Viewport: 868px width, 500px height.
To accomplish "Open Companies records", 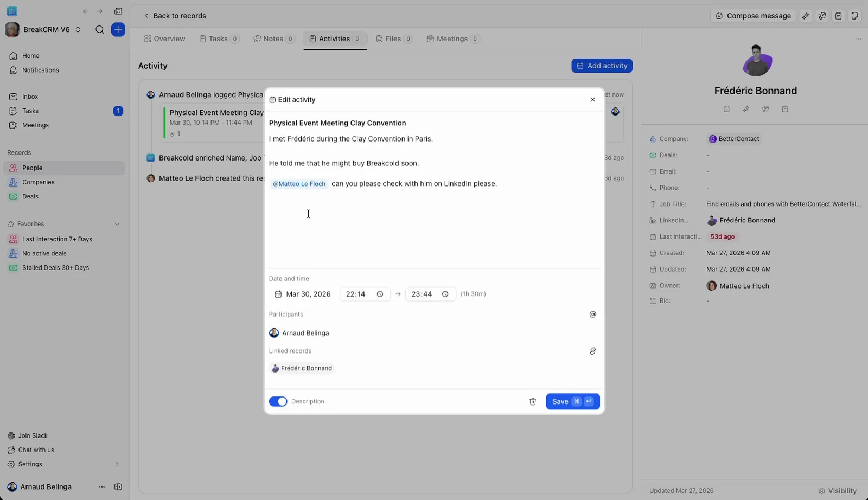I will (64, 182).
